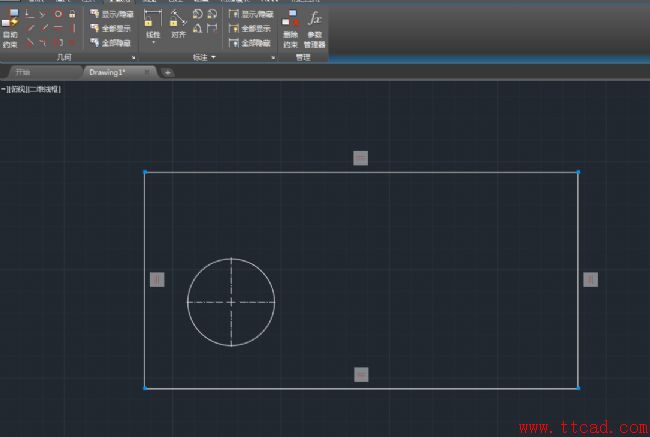Select the Convert dimension constraint icon

[212, 28]
